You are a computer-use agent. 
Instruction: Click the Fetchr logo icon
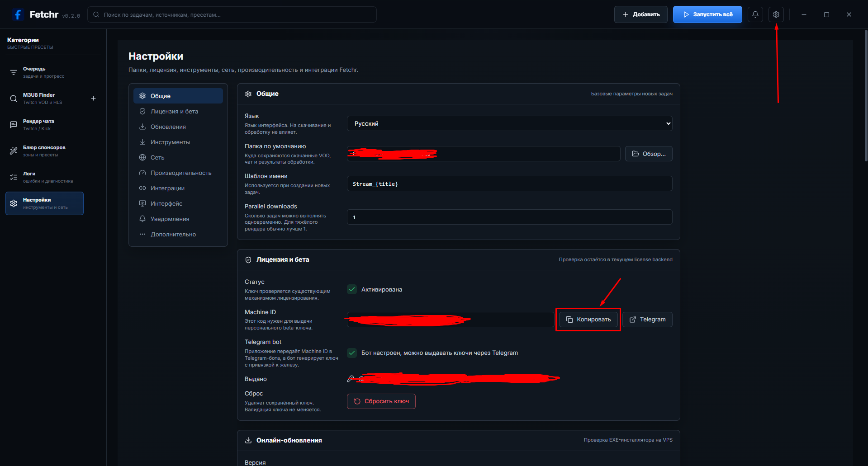pos(18,14)
